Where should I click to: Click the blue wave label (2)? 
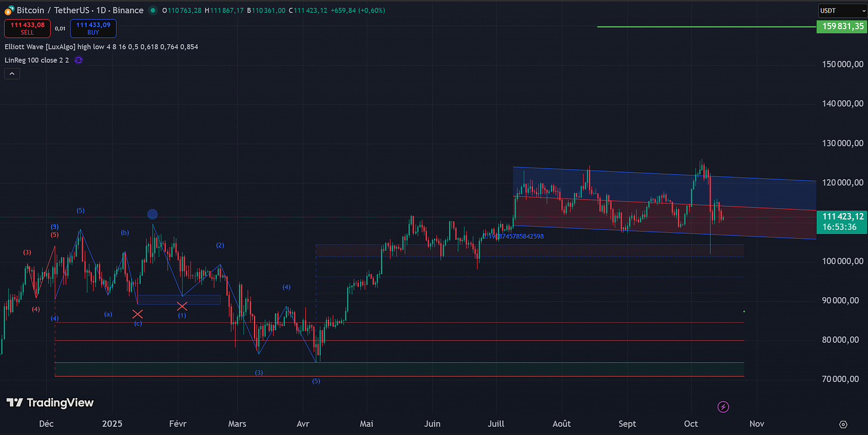click(220, 245)
